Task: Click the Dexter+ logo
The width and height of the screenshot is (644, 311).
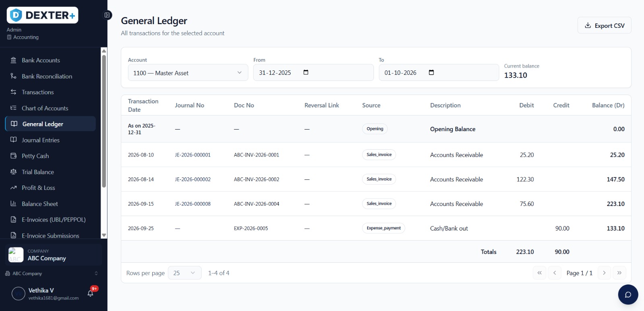Action: coord(42,15)
